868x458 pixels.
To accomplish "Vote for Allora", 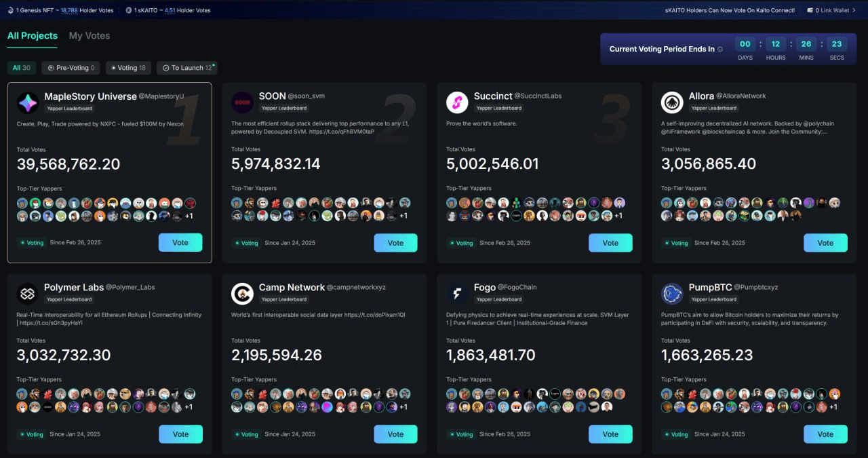I will [825, 243].
